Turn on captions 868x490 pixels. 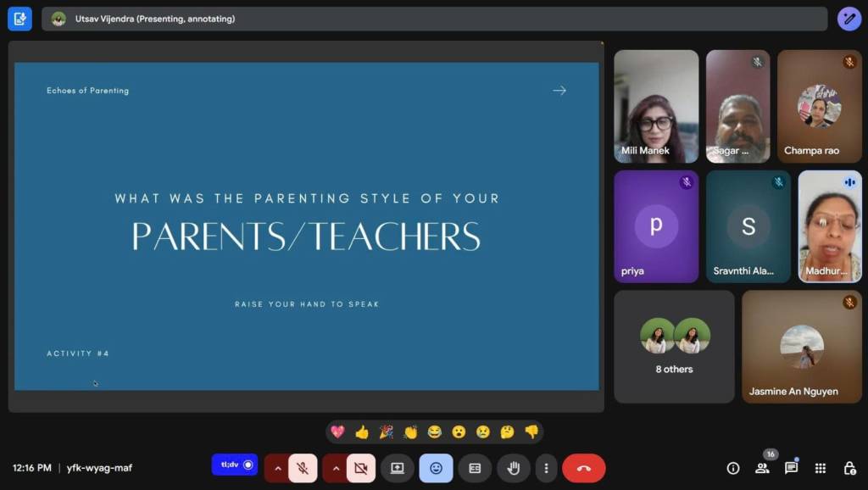pyautogui.click(x=475, y=468)
